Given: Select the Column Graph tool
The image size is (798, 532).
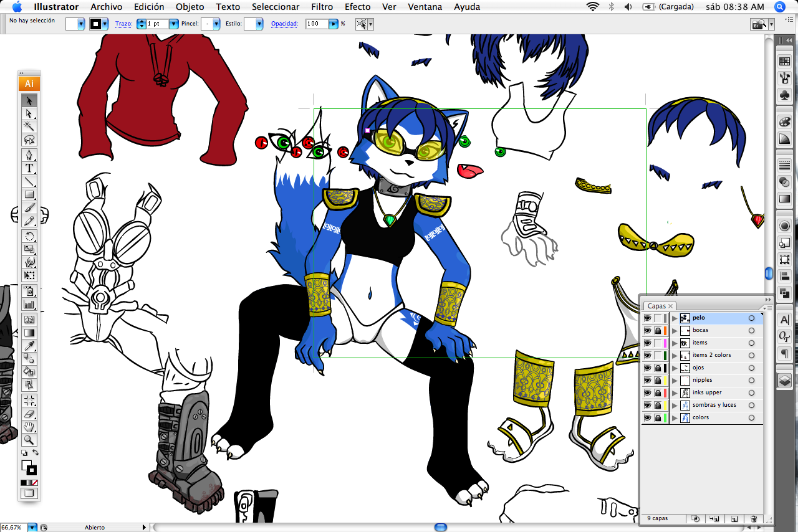Looking at the screenshot, I should 29,304.
